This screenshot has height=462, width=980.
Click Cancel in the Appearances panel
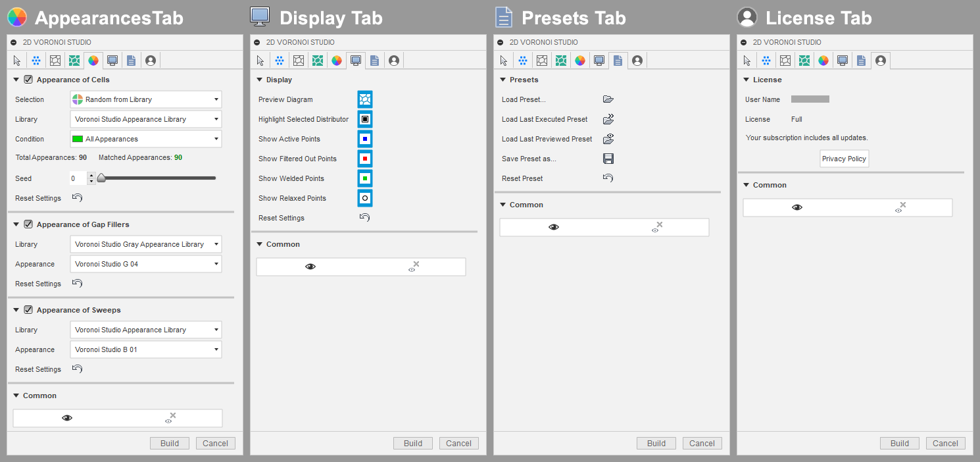[x=216, y=443]
